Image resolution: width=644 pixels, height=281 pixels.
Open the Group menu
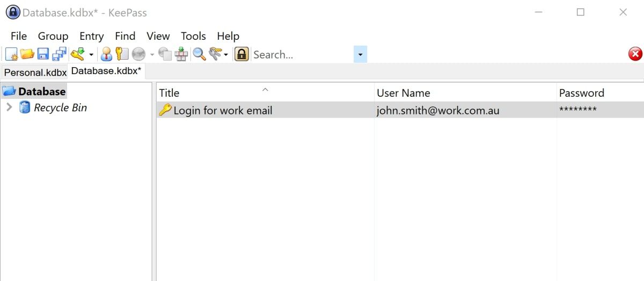tap(53, 36)
